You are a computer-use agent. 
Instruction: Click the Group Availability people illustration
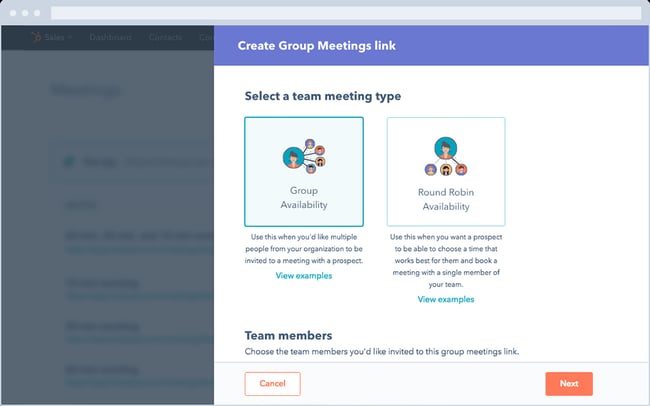pos(303,155)
